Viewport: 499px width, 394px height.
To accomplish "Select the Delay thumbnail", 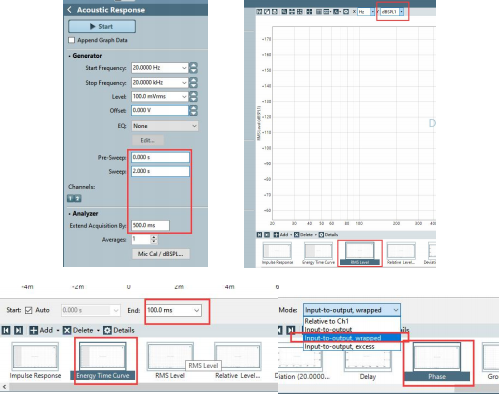I will pyautogui.click(x=368, y=363).
